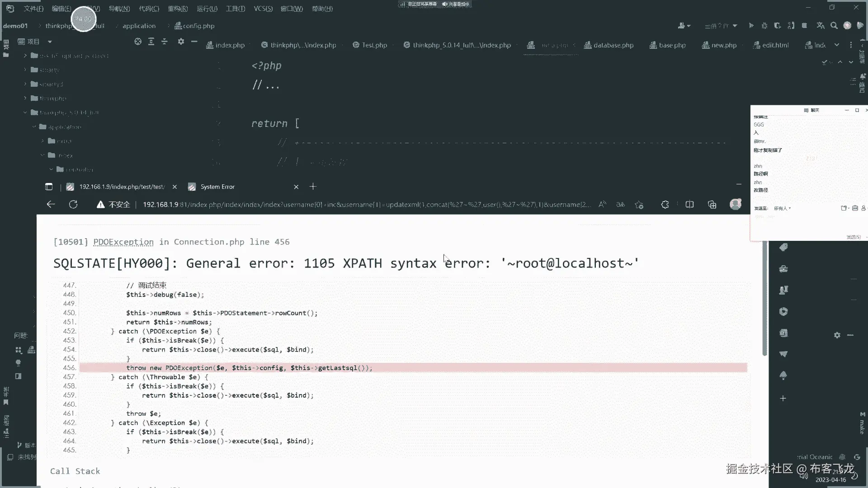868x488 pixels.
Task: Click the browser refresh icon
Action: [73, 205]
